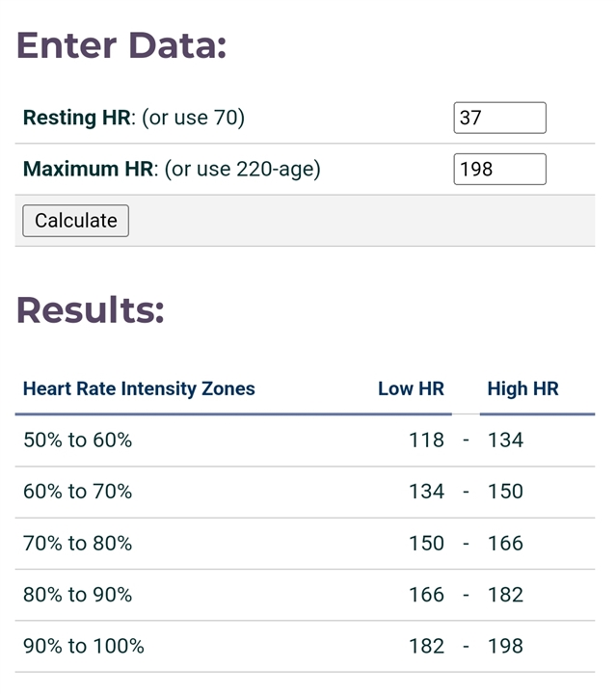The width and height of the screenshot is (616, 694).
Task: Select the 70% to 80% zone row
Action: pyautogui.click(x=305, y=544)
